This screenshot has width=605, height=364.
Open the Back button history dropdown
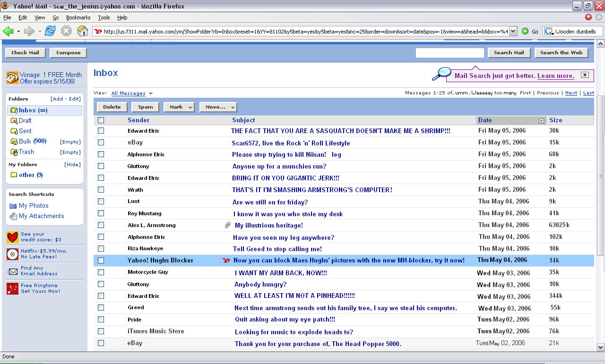[x=18, y=31]
